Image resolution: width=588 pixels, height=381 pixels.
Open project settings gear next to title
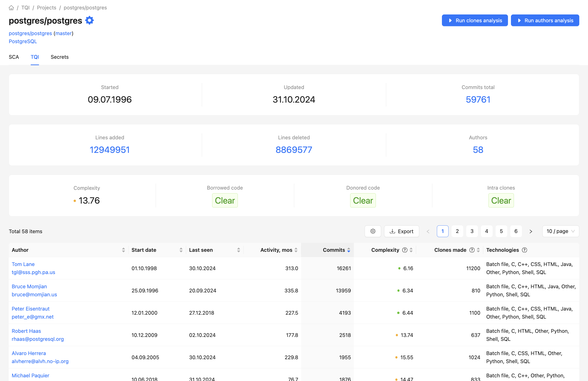(89, 20)
